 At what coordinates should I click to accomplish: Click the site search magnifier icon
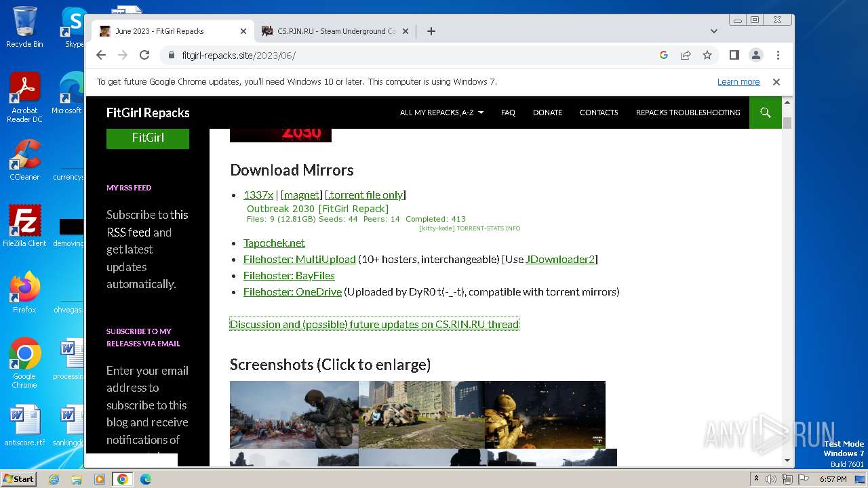tap(766, 113)
